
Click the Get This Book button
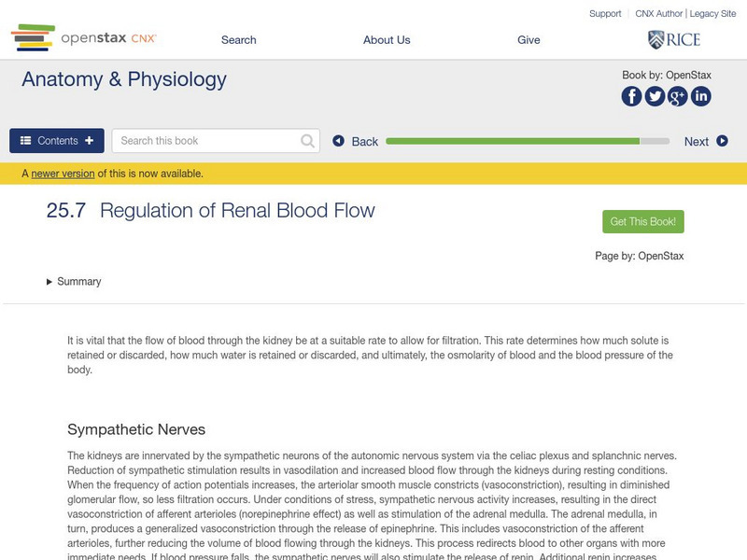[x=643, y=221]
